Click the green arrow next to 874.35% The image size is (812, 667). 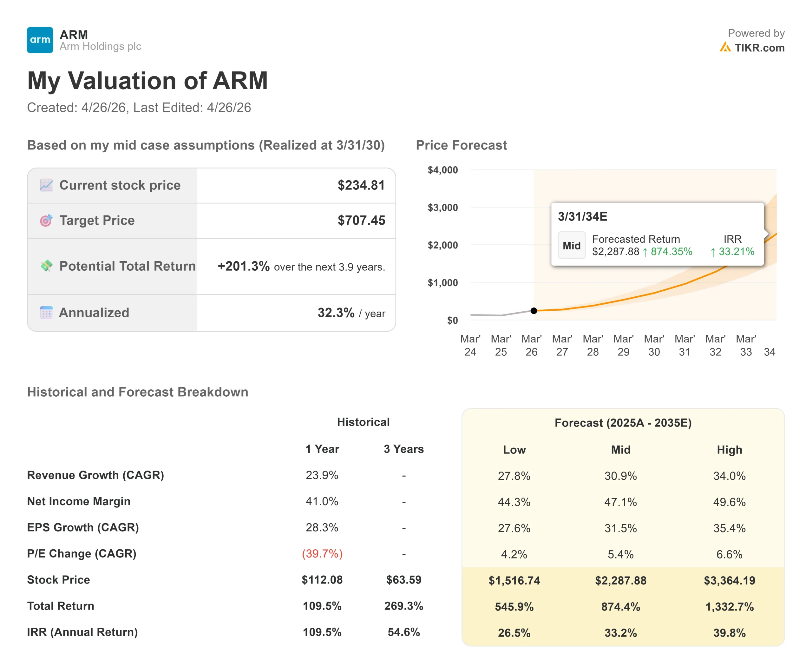[x=645, y=252]
